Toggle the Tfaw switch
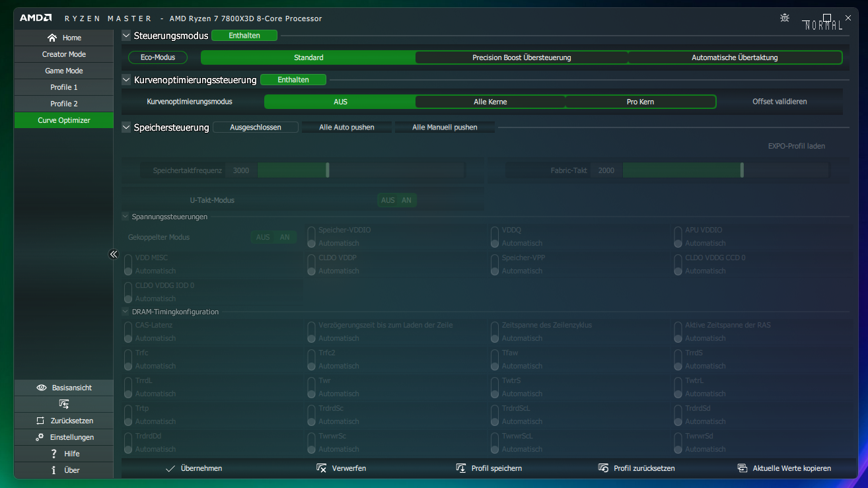Screen dimensions: 868x488 [x=495, y=359]
